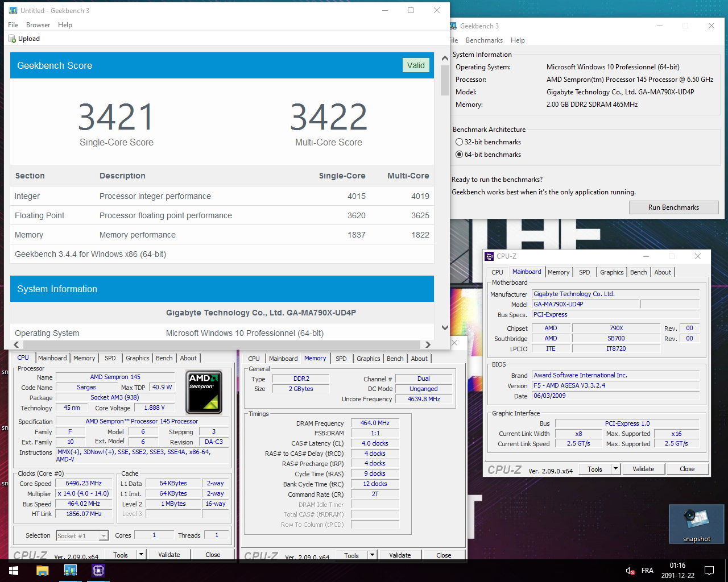
Task: Click Validate in CPU-Z processor window
Action: pos(169,555)
